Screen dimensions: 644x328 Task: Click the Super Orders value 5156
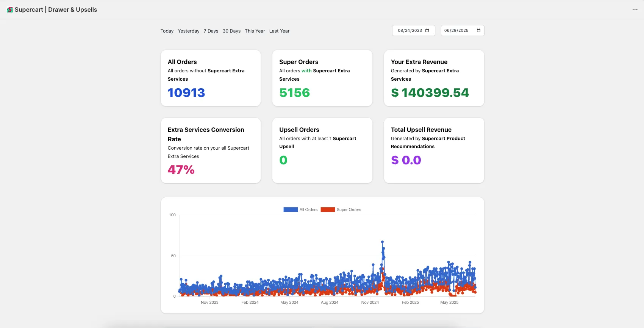(294, 93)
